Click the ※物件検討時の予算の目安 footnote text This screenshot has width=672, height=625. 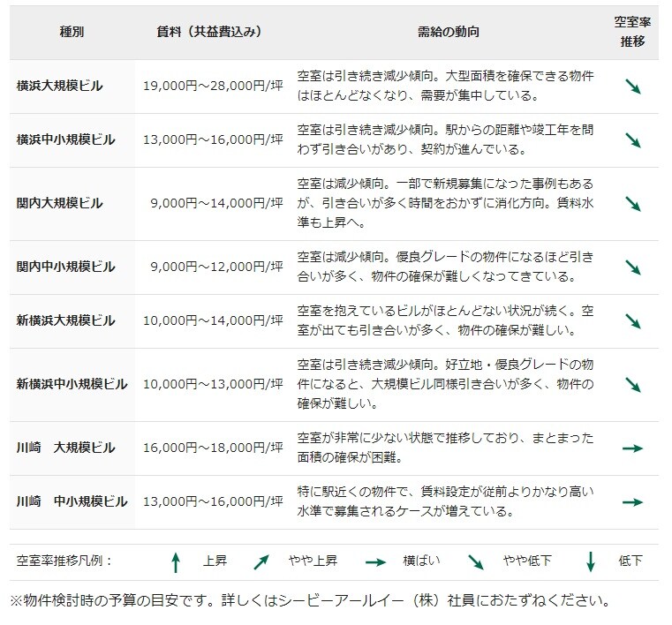coord(309,602)
